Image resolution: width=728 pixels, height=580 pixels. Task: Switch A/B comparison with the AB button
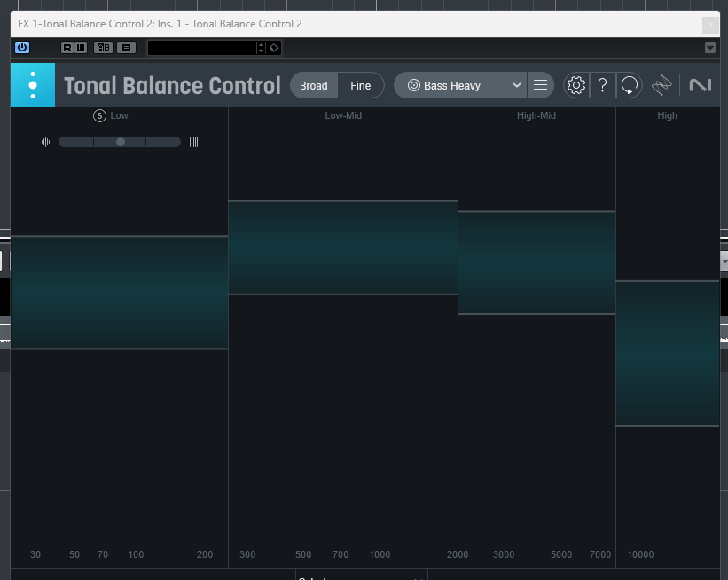103,47
